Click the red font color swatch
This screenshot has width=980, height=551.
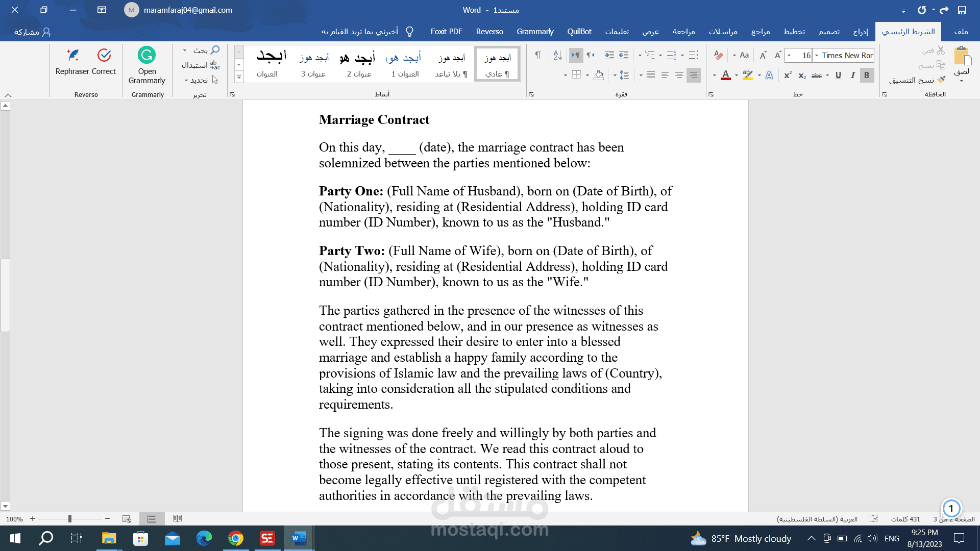726,76
